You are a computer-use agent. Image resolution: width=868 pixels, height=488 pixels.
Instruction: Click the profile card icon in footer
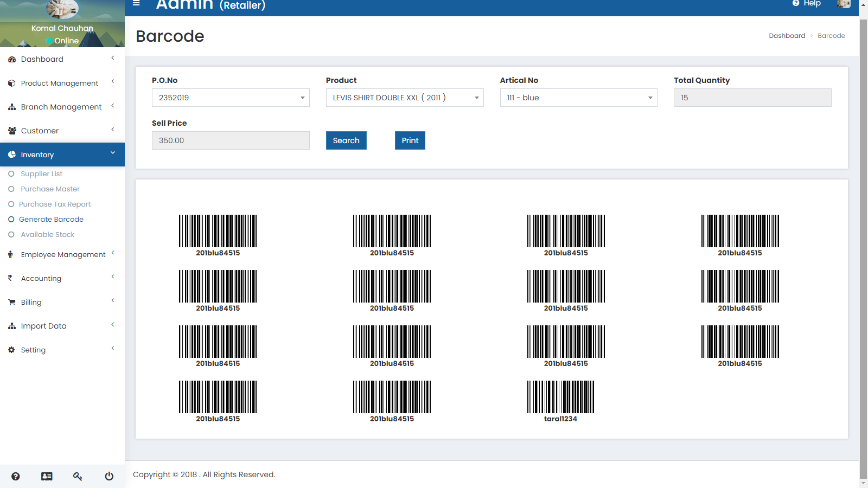pyautogui.click(x=47, y=476)
